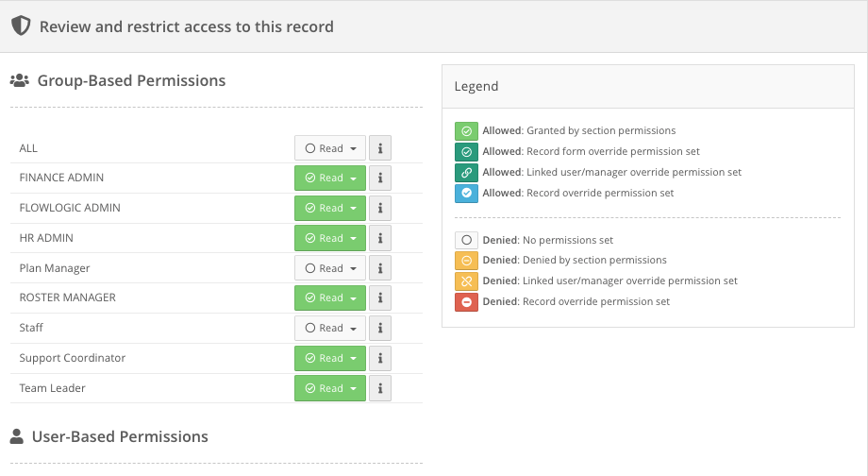Click Plan Manager info button

click(x=380, y=268)
